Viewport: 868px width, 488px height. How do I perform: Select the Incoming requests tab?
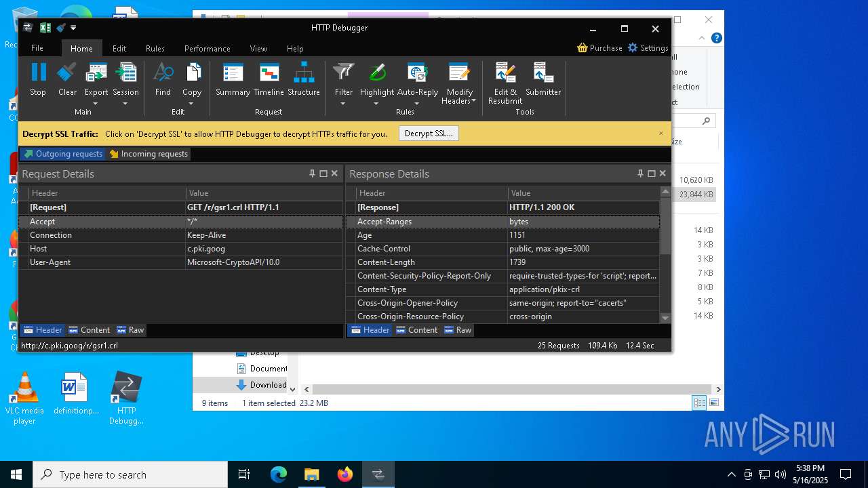click(x=149, y=154)
